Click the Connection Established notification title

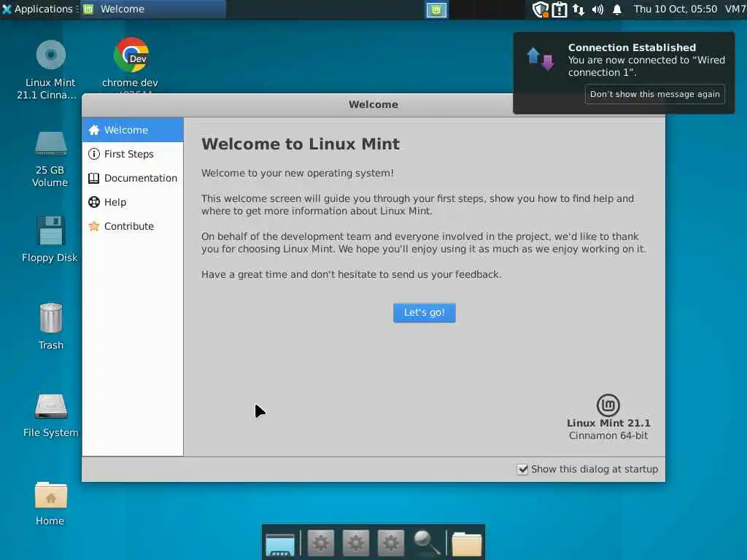[632, 47]
